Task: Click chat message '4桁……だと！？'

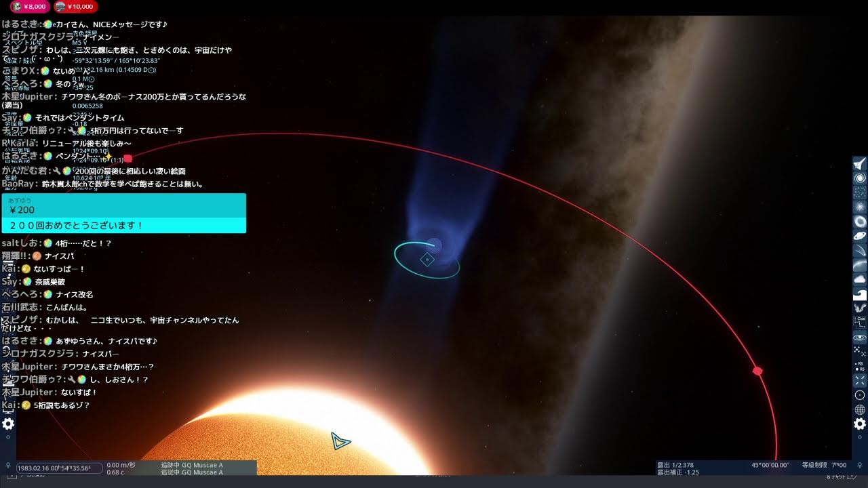Action: point(82,243)
